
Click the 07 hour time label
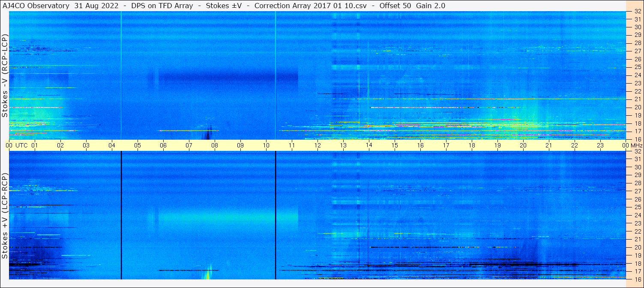tap(189, 145)
